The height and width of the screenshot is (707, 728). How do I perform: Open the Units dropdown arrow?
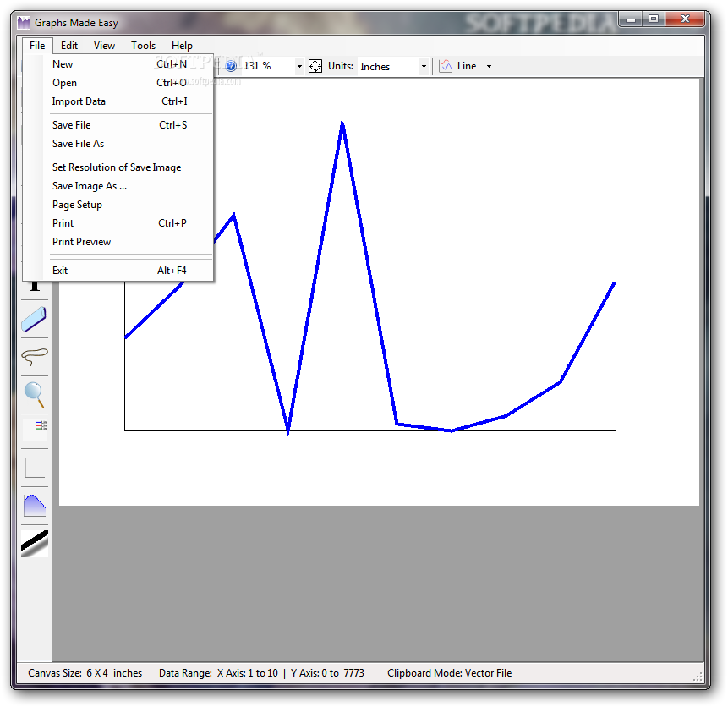(x=424, y=67)
